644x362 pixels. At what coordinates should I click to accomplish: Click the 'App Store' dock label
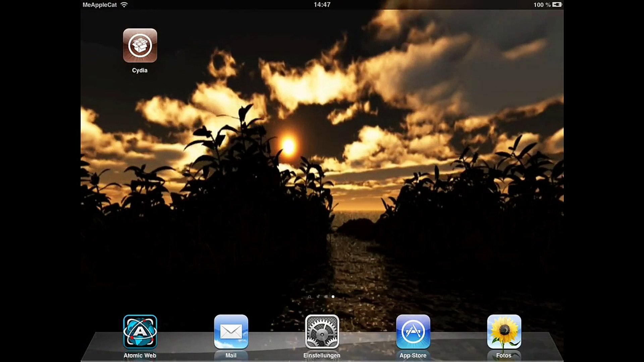(413, 355)
